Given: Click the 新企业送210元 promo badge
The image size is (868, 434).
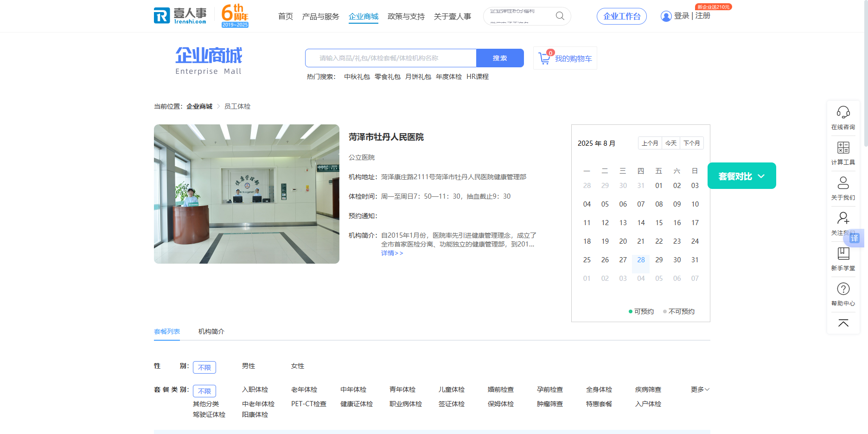Looking at the screenshot, I should [714, 6].
